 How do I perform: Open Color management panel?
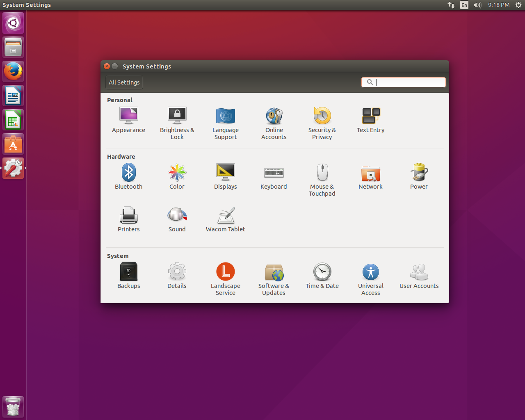point(177,177)
